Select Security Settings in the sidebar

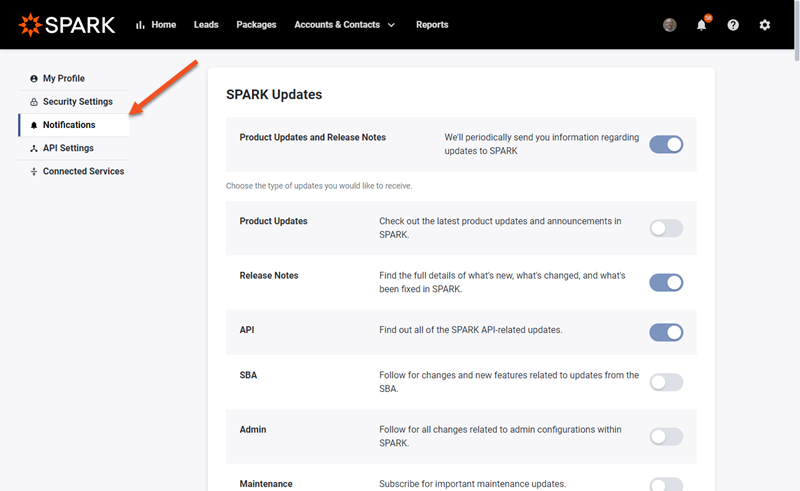pos(74,102)
